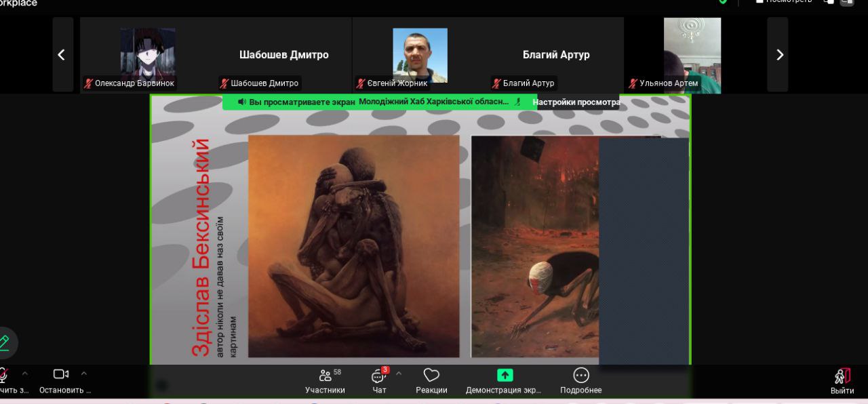The height and width of the screenshot is (404, 868).
Task: Click the right painting with crawling figure
Action: point(535,246)
